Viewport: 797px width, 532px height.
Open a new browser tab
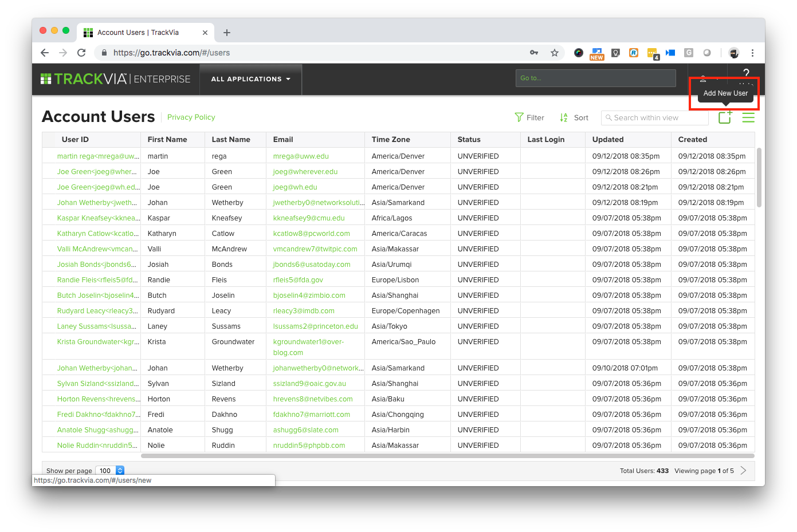pyautogui.click(x=227, y=33)
